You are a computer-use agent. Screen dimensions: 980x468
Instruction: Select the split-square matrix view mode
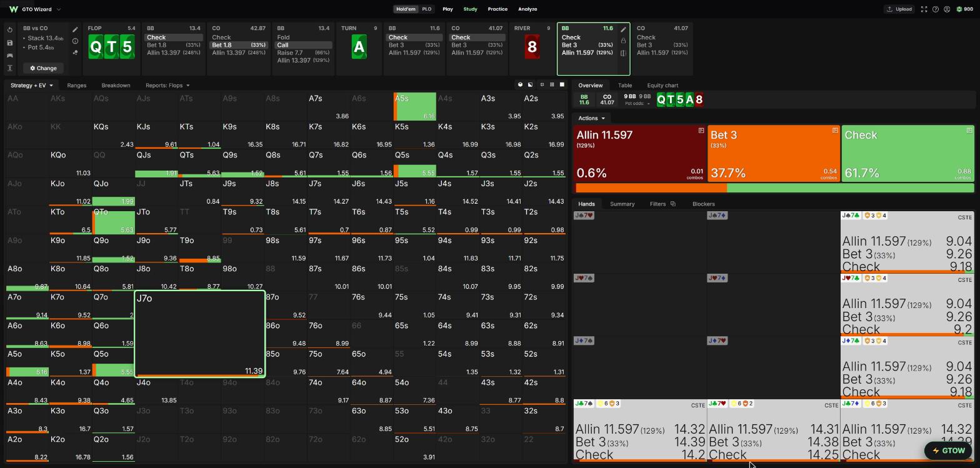531,85
